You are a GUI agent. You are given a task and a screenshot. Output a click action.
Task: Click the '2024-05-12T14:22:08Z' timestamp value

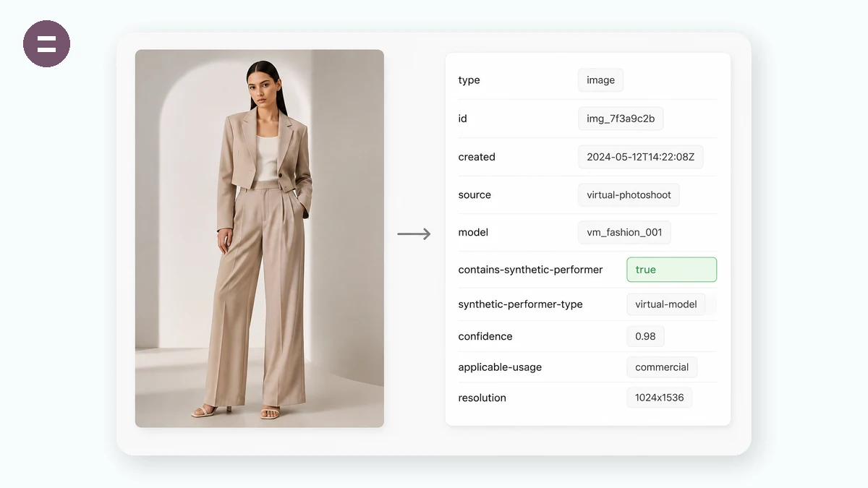(641, 157)
